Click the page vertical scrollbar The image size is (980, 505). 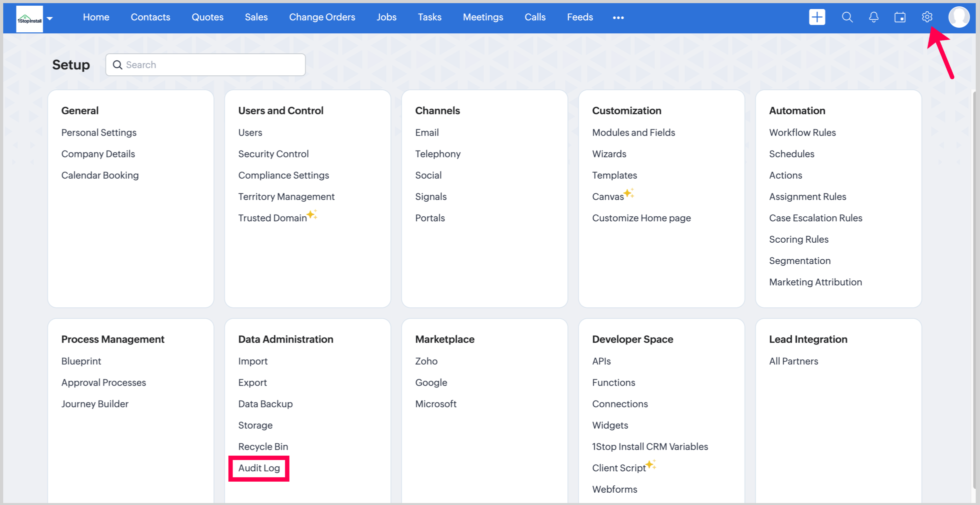pyautogui.click(x=975, y=289)
